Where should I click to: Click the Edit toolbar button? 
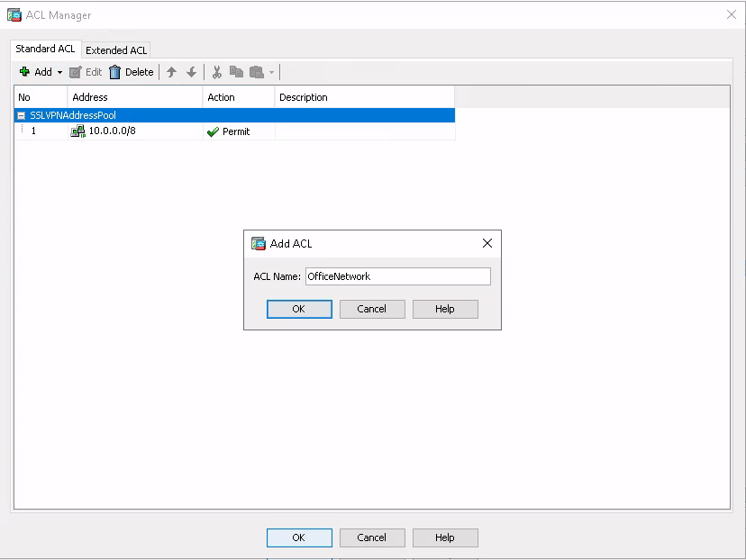pyautogui.click(x=86, y=72)
